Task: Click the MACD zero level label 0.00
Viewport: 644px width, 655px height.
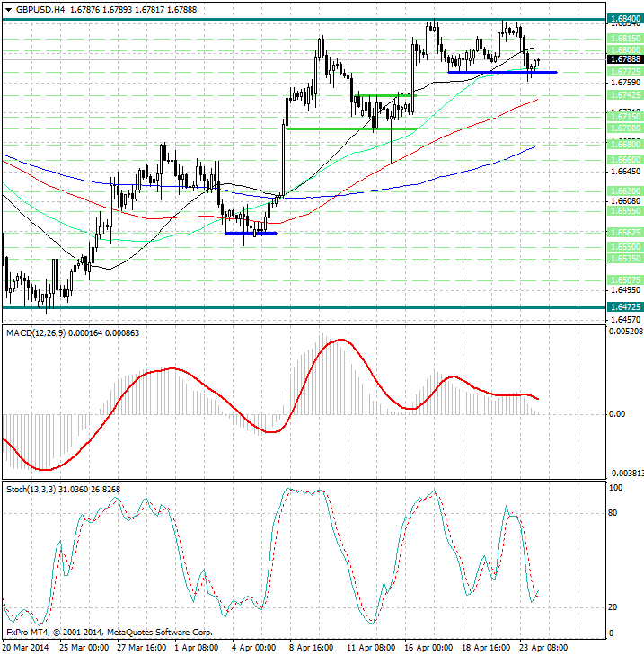Action: [x=617, y=414]
